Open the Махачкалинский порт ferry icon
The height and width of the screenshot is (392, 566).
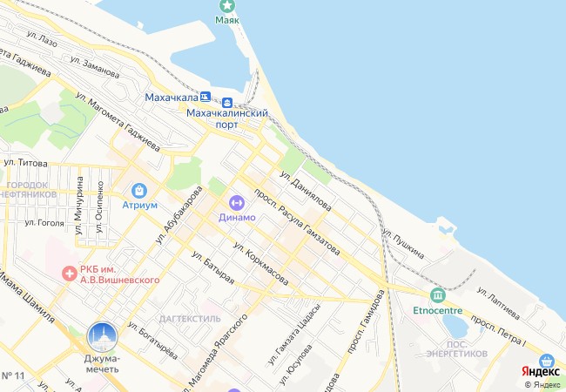tap(227, 103)
